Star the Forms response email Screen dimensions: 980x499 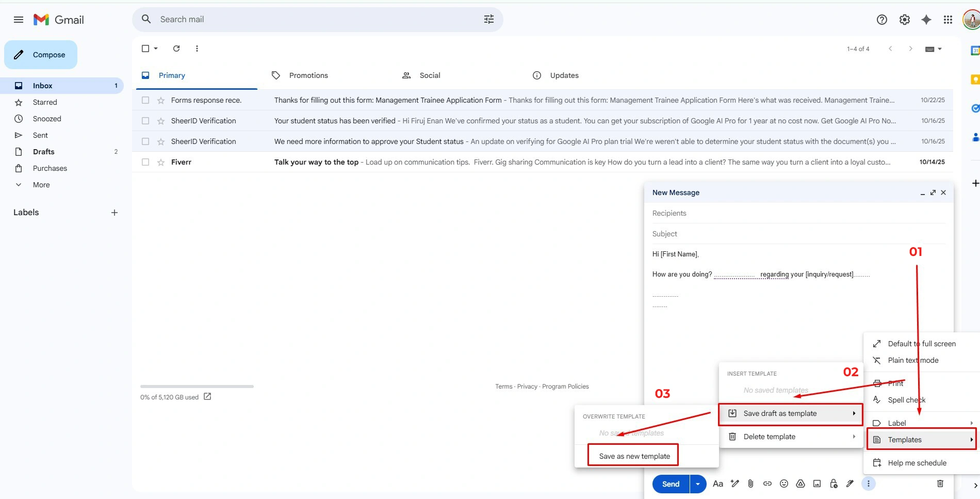pyautogui.click(x=161, y=100)
